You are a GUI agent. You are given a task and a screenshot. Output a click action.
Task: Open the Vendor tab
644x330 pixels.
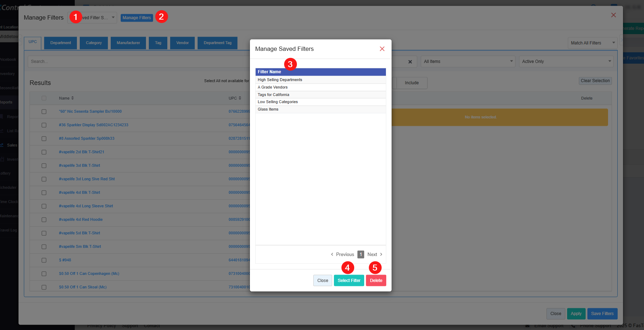tap(182, 43)
